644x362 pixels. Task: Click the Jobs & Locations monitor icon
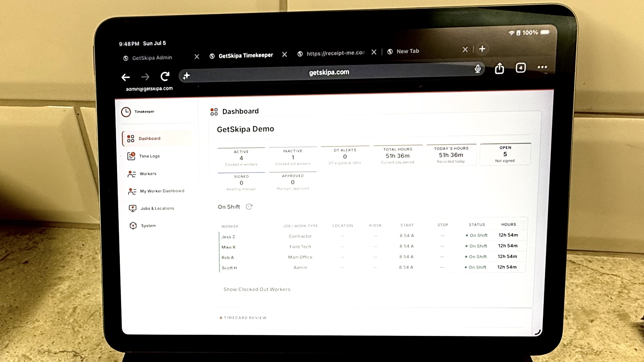point(132,208)
